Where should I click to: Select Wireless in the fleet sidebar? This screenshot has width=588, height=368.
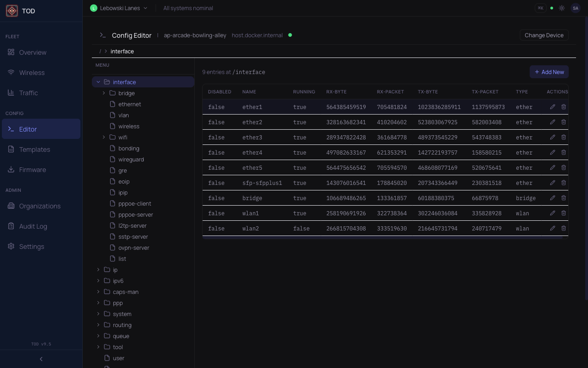(31, 73)
